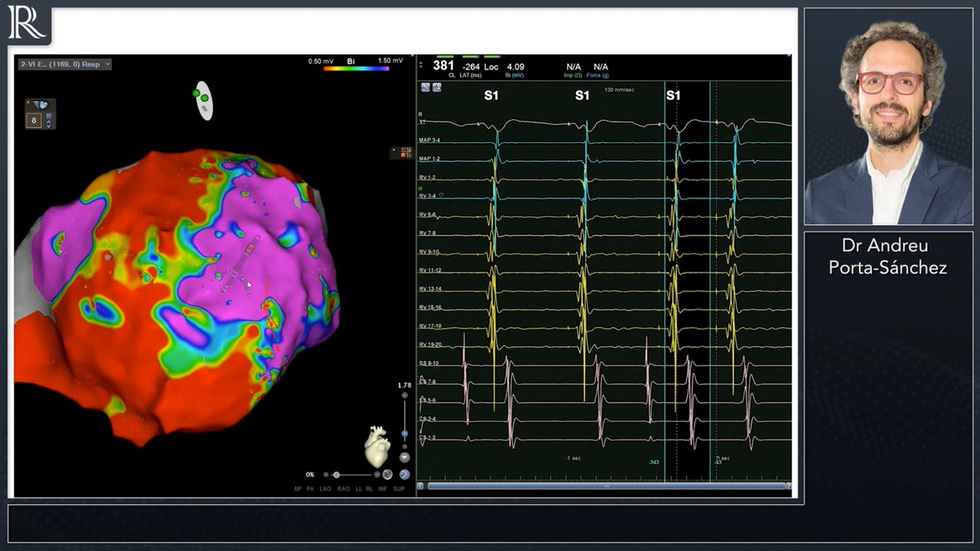980x551 pixels.
Task: Click the ECG horizontal scrollbar thumb
Action: tap(607, 486)
